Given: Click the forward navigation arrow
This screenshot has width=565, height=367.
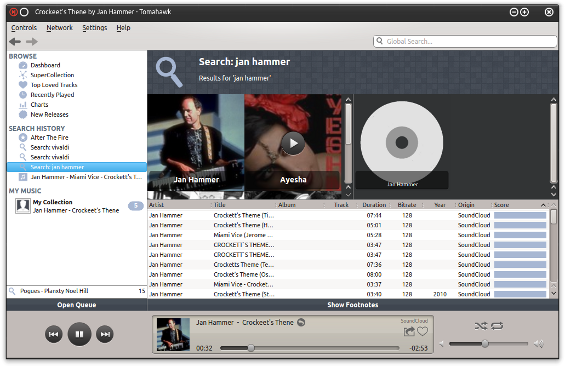Looking at the screenshot, I should tap(32, 42).
